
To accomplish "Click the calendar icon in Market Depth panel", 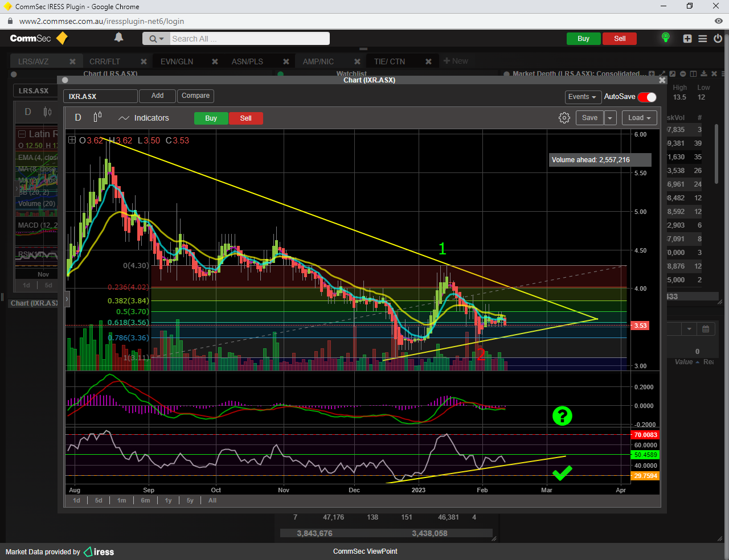I will coord(706,329).
